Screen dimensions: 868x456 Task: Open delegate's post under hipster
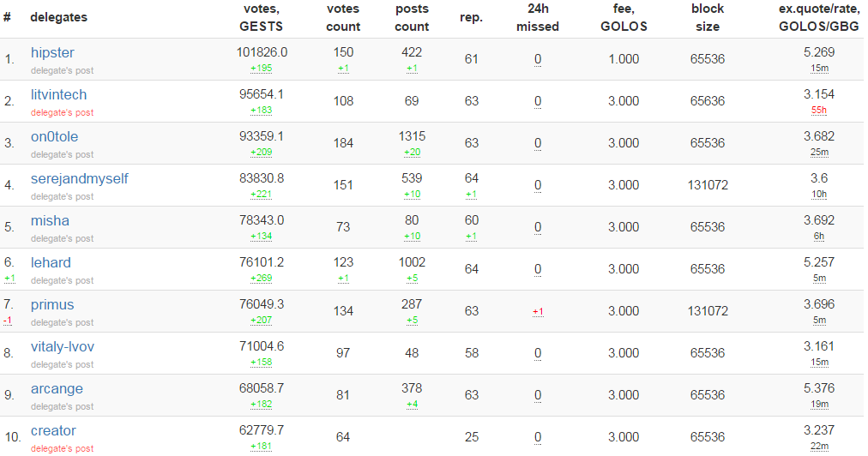tap(62, 70)
